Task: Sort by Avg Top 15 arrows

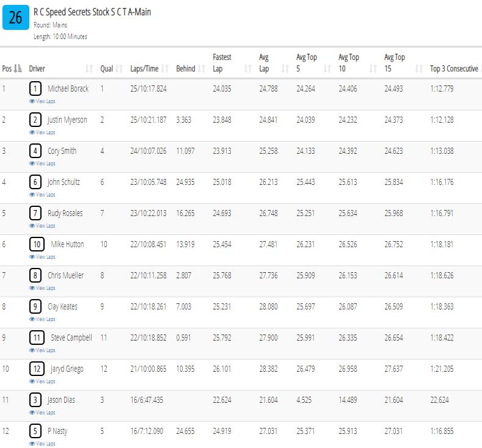Action: [419, 68]
